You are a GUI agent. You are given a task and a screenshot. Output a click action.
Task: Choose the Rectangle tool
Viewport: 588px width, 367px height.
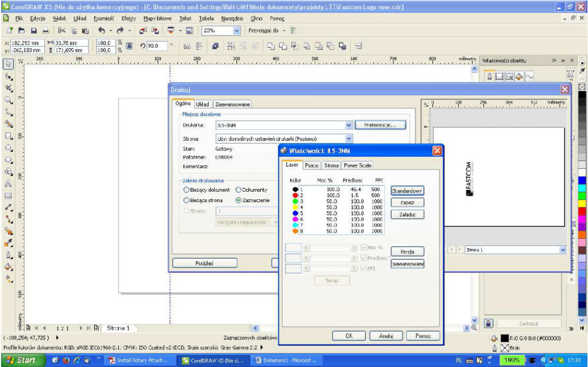[9, 136]
